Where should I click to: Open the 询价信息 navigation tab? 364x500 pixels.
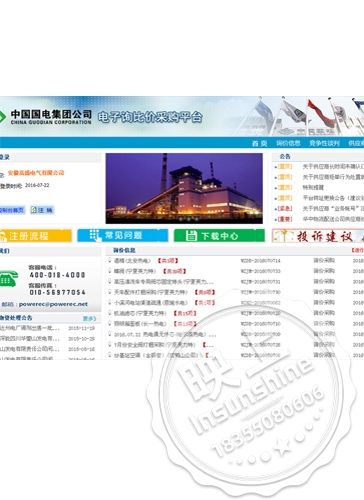click(288, 143)
